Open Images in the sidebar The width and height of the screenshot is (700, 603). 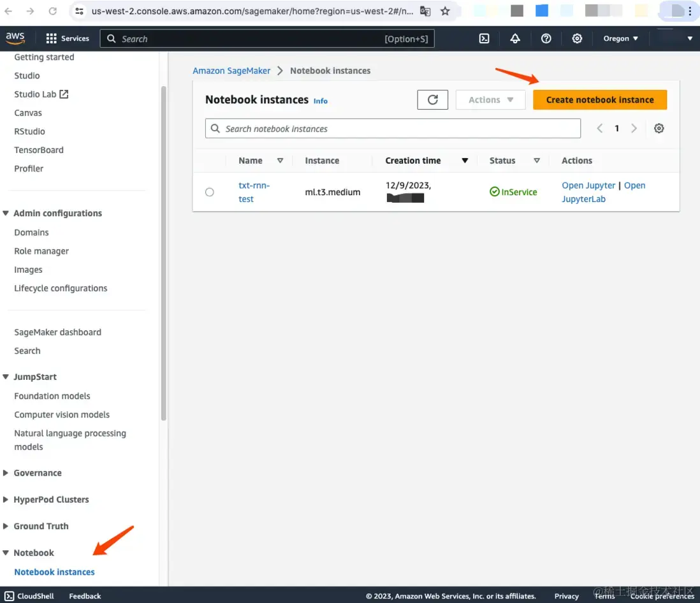click(x=28, y=270)
